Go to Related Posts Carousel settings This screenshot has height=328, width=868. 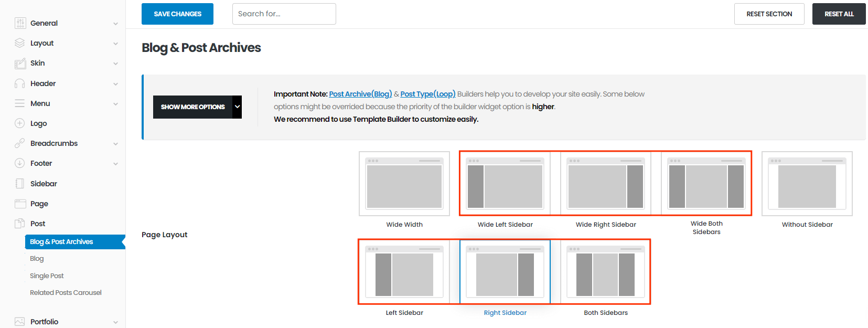tap(66, 293)
